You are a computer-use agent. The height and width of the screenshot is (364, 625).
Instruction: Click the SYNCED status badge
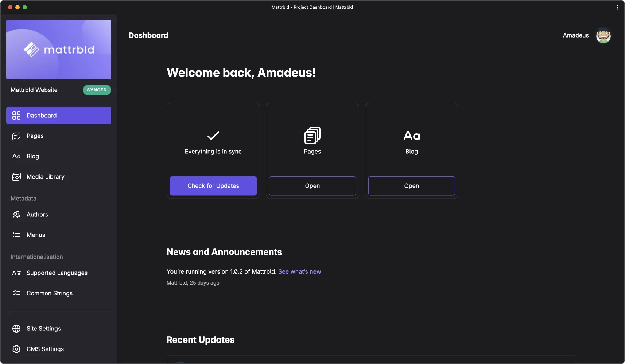[97, 90]
